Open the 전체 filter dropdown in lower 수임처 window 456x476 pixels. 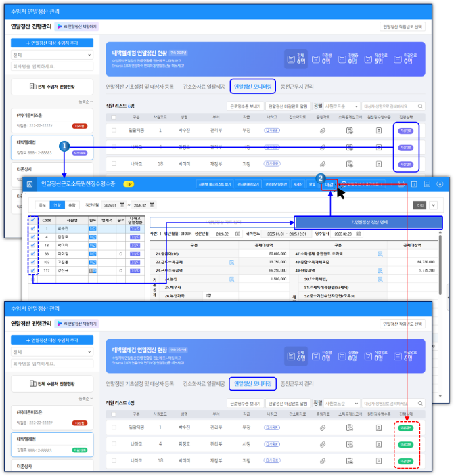(x=52, y=352)
